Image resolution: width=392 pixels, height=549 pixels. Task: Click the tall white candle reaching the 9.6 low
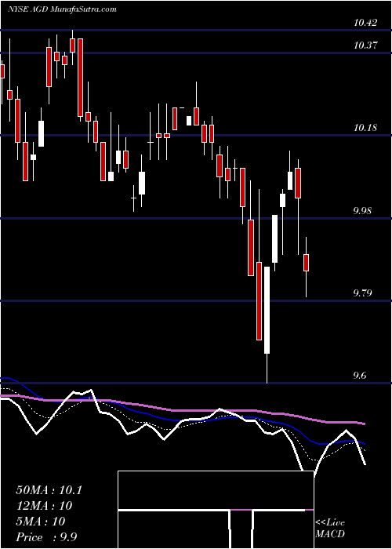coord(267,325)
